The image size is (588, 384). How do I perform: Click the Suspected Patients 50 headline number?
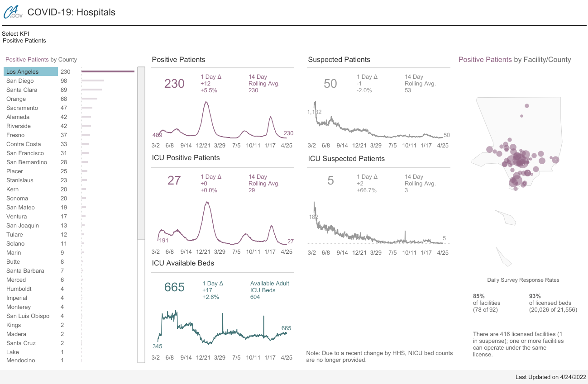330,84
